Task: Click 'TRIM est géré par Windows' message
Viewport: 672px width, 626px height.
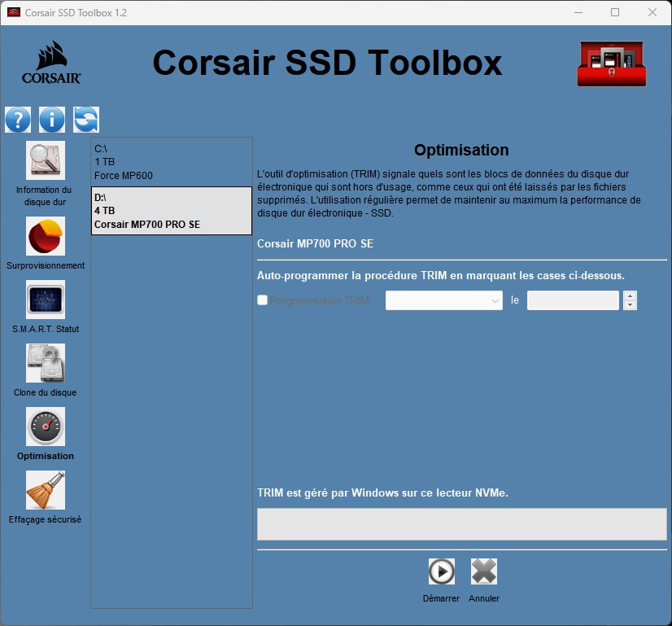Action: [382, 493]
